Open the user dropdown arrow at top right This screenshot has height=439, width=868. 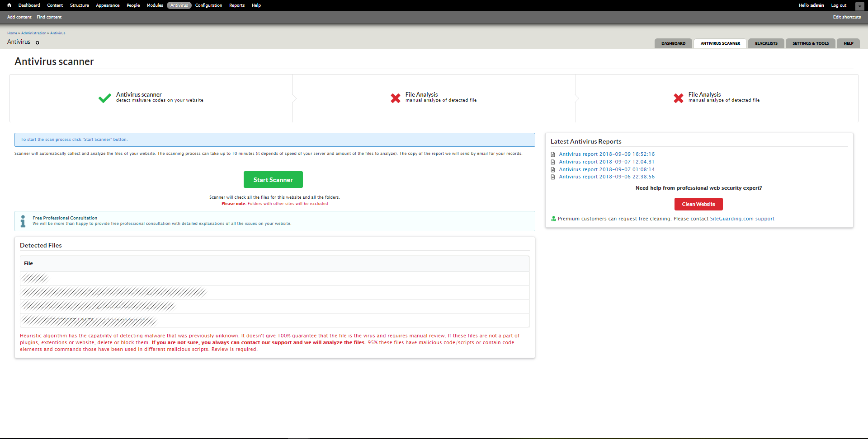(x=859, y=6)
